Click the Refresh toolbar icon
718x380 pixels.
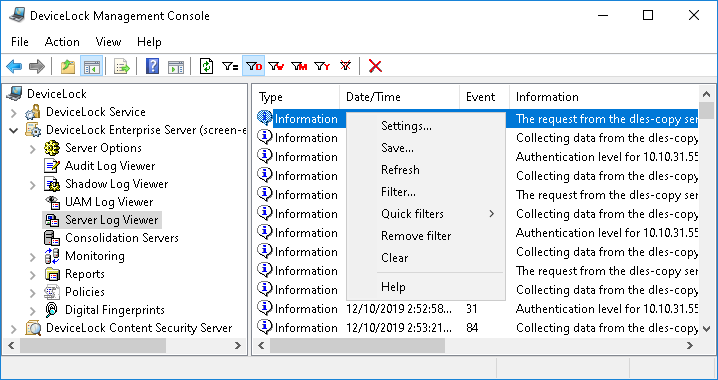207,66
